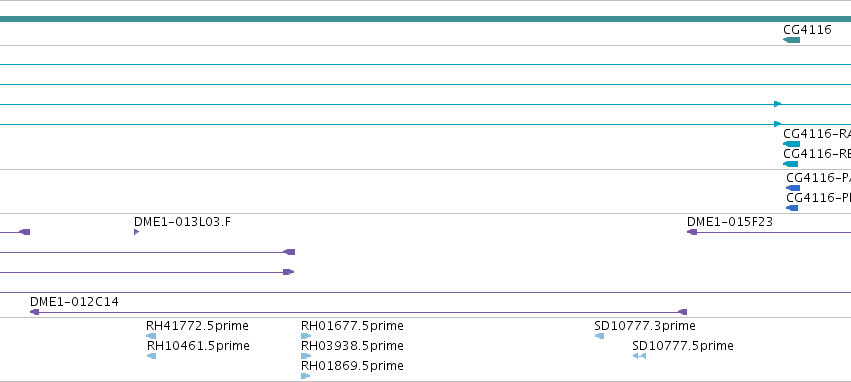Select the CG4116-RA transcript glyph
The image size is (851, 382).
point(791,144)
